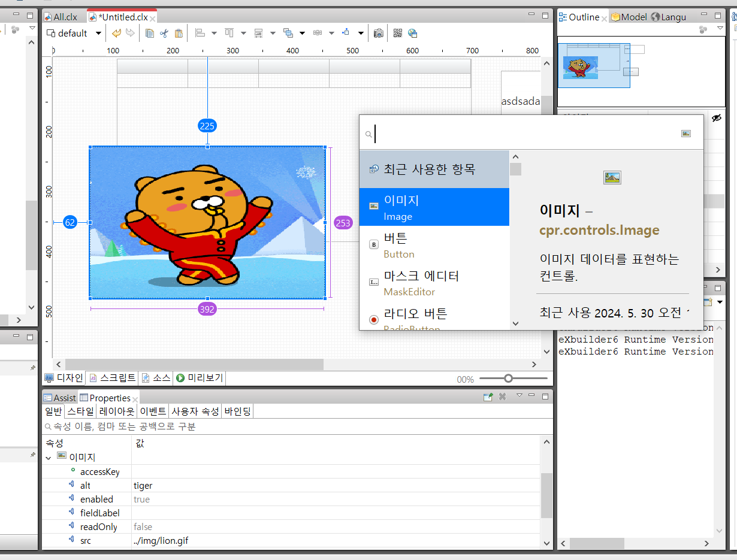Click the undo arrow in the toolbar
The image size is (737, 560).
point(117,33)
